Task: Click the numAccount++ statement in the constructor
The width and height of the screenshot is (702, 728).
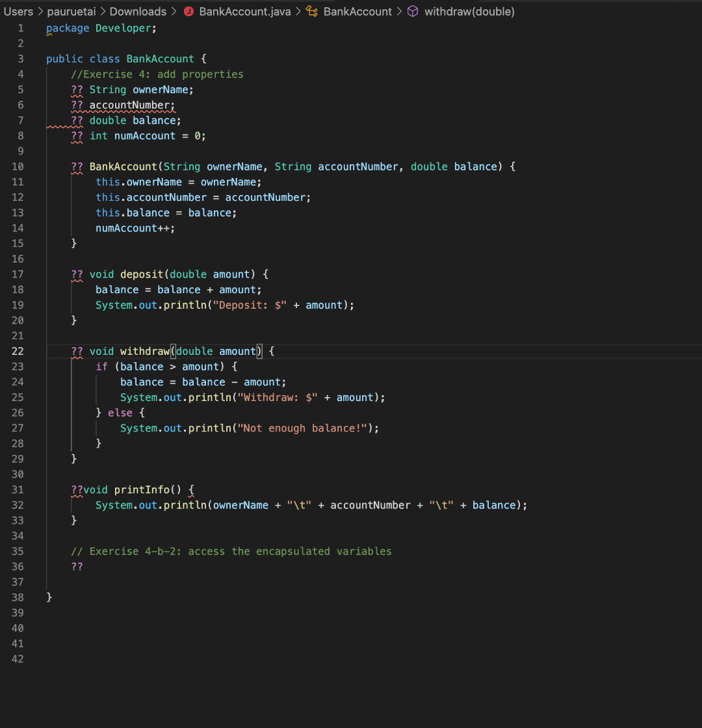Action: coord(135,227)
